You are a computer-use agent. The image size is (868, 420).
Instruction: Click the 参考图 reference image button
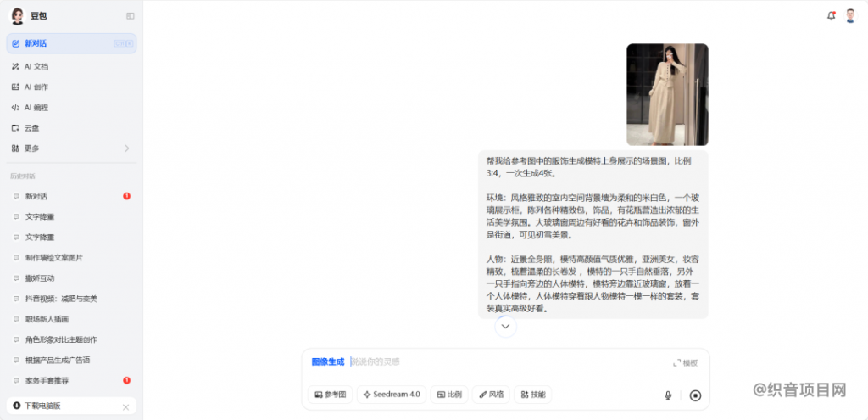click(330, 395)
